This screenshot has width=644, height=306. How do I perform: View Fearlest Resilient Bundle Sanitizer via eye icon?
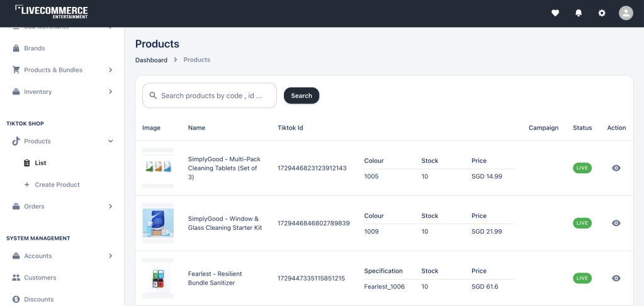616,278
